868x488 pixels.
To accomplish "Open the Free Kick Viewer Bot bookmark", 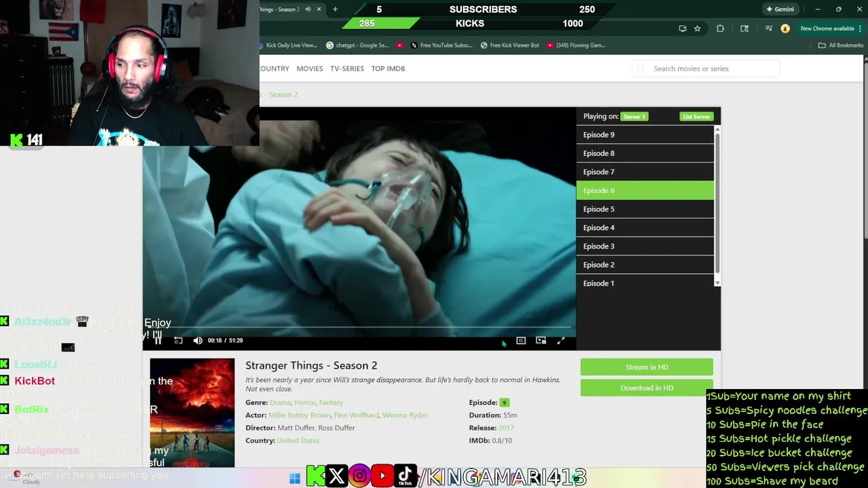I will click(510, 45).
